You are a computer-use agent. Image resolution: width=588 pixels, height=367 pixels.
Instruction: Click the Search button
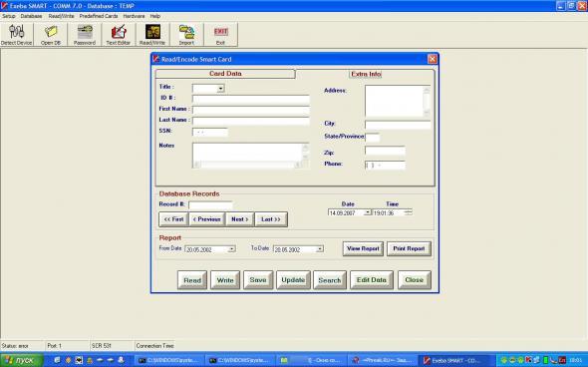coord(330,280)
